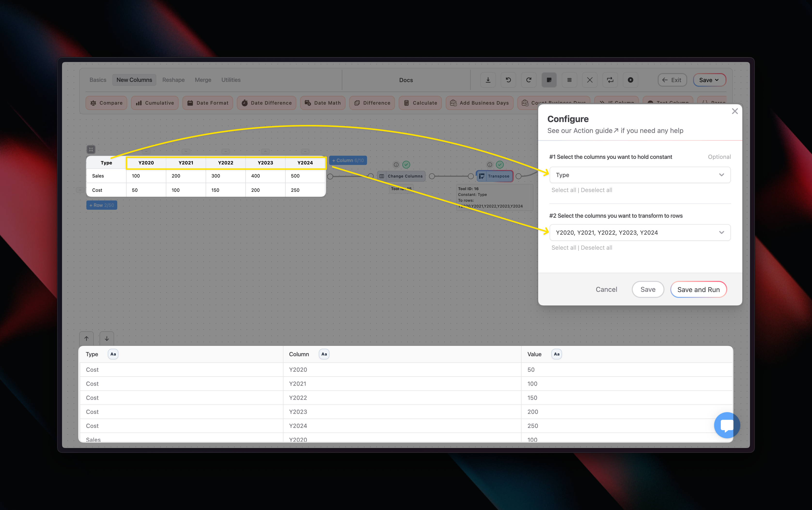This screenshot has width=812, height=510.
Task: Click the Y2020 header cell in the input table
Action: [x=146, y=163]
